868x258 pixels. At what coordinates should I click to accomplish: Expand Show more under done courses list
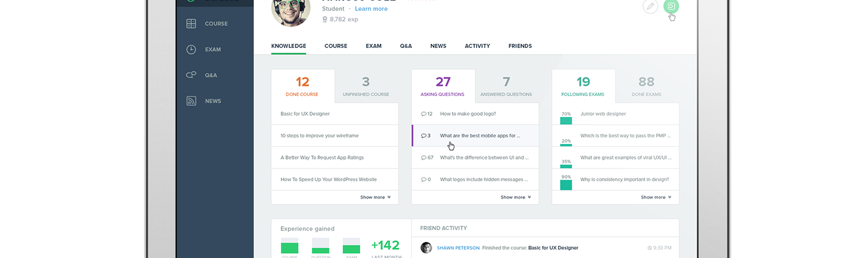[375, 197]
